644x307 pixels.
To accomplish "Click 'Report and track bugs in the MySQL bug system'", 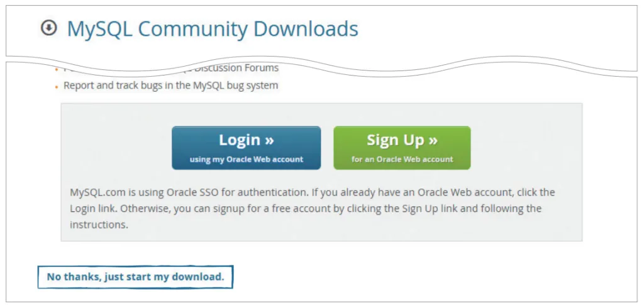I will point(170,86).
